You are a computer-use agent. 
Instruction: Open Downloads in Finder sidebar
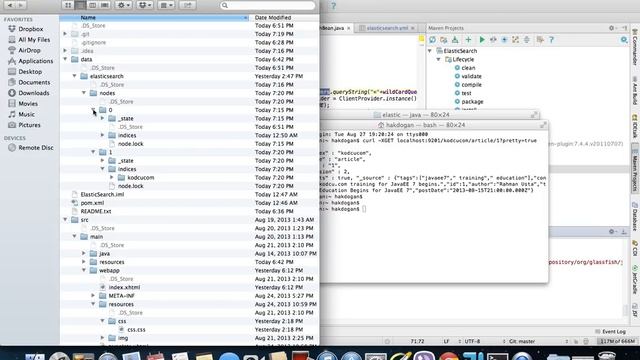pos(29,93)
